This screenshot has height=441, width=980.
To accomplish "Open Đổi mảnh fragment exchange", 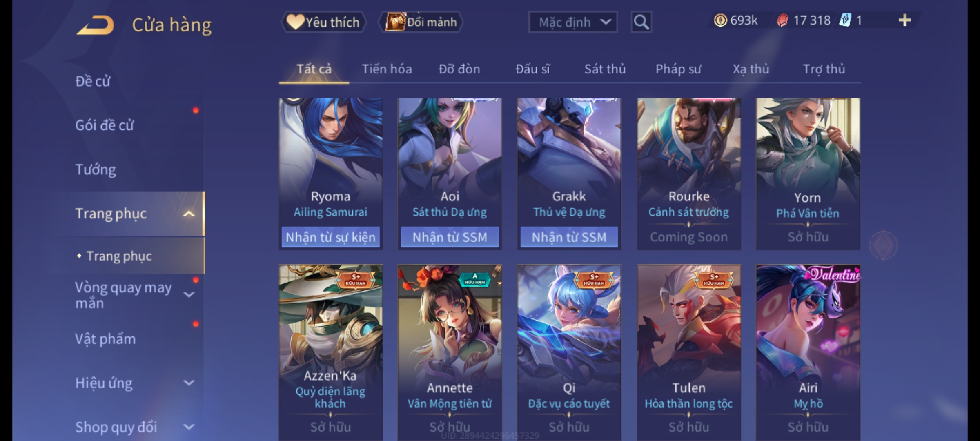I will click(x=421, y=22).
